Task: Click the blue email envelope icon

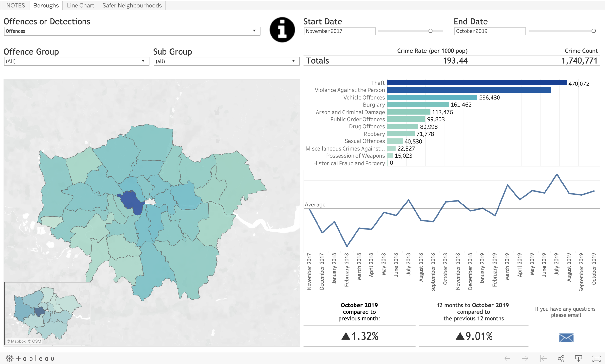Action: 566,337
